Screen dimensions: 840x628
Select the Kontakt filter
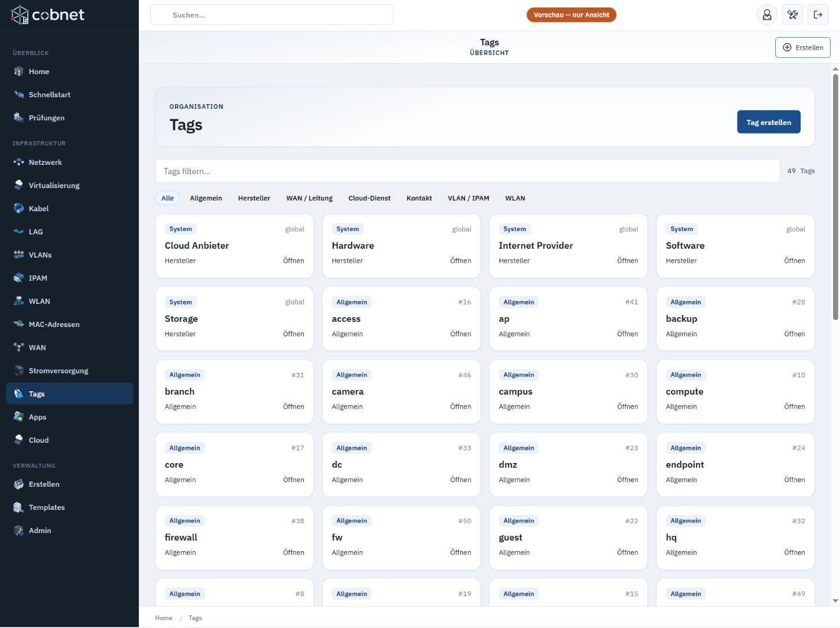419,199
